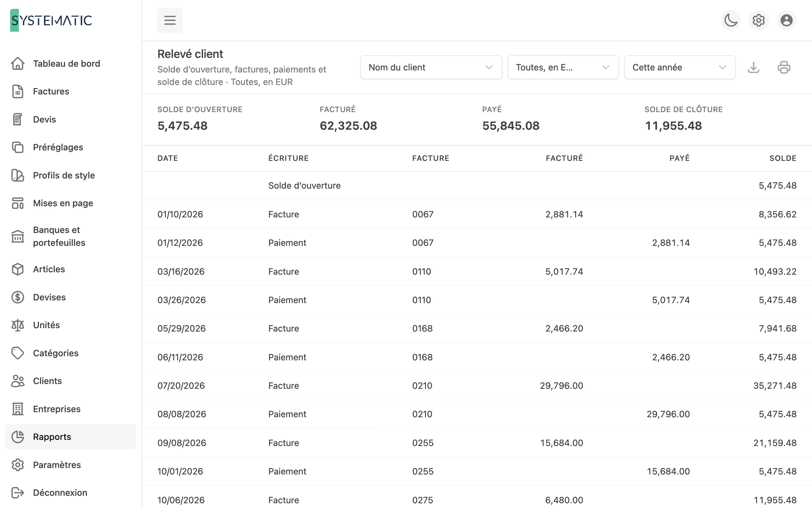Open the Préréglages copy icon
Image resolution: width=812 pixels, height=508 pixels.
[18, 147]
